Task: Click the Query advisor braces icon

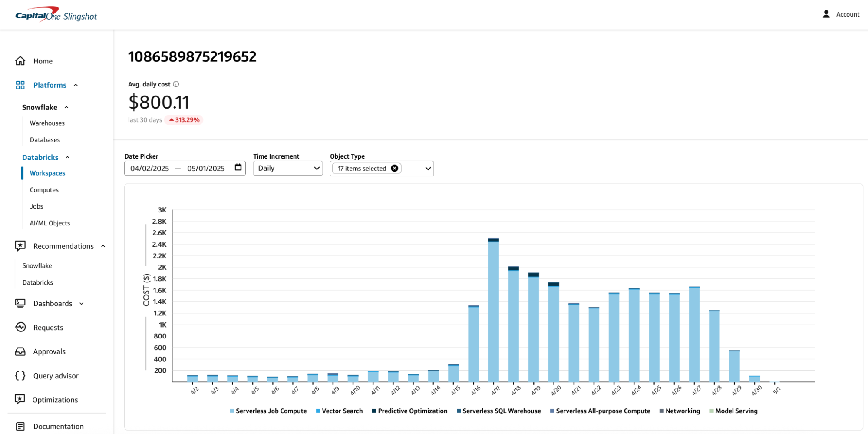Action: pyautogui.click(x=20, y=376)
